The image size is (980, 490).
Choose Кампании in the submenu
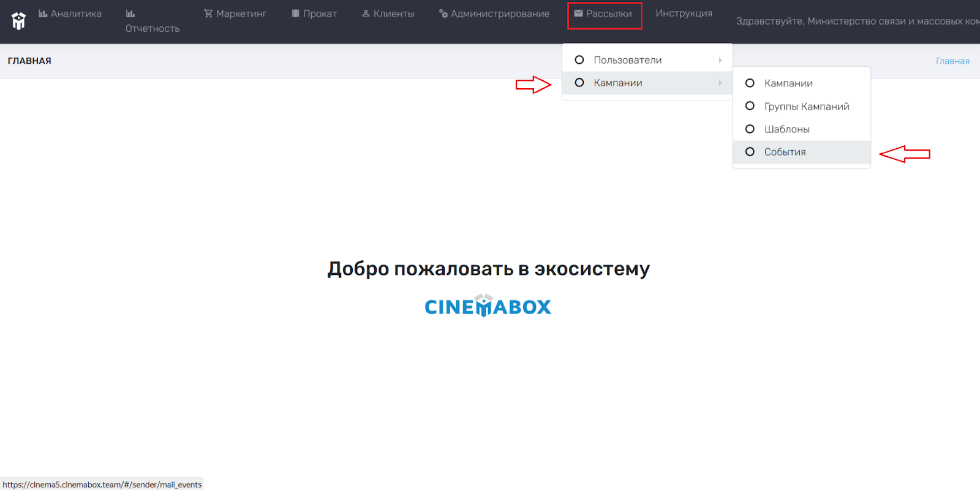[x=802, y=83]
